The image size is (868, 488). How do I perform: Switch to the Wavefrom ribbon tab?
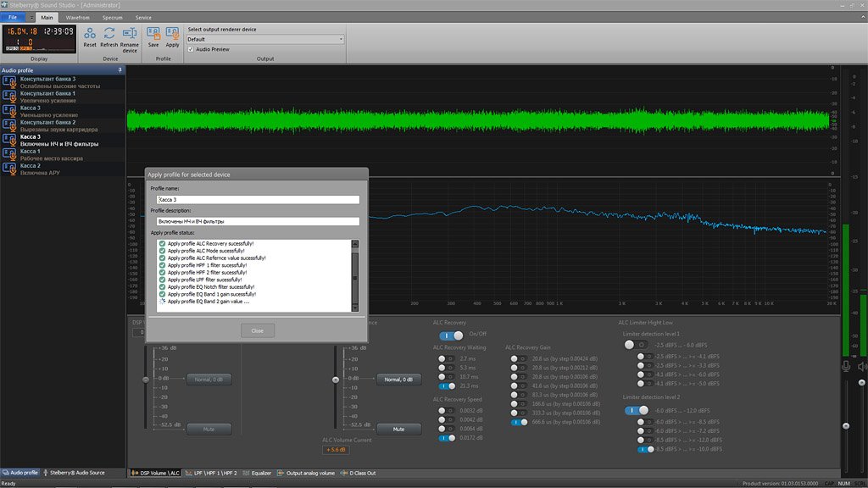coord(78,17)
